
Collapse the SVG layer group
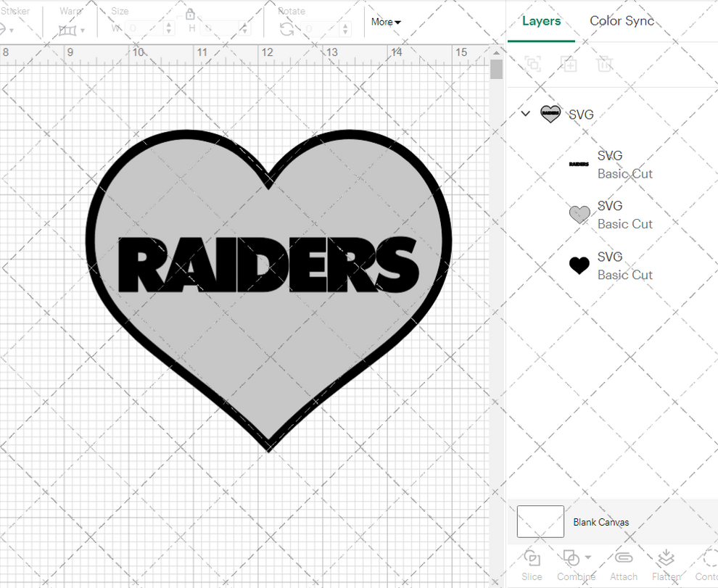(525, 114)
